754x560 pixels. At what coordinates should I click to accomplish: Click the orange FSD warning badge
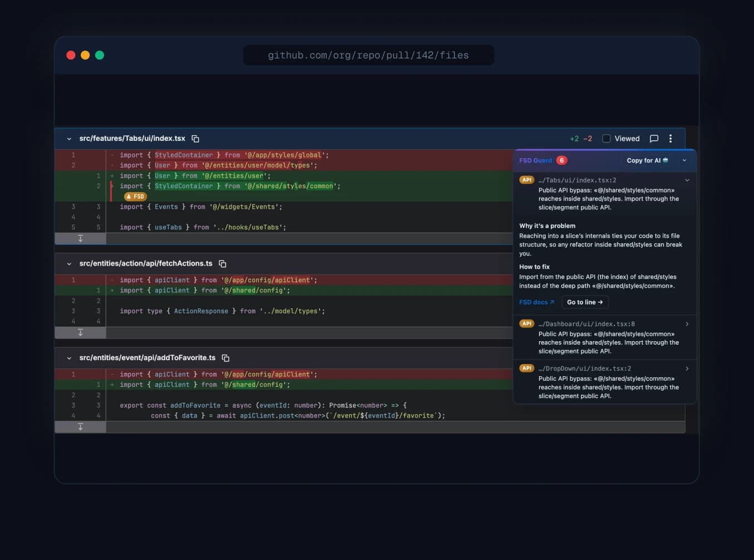135,197
